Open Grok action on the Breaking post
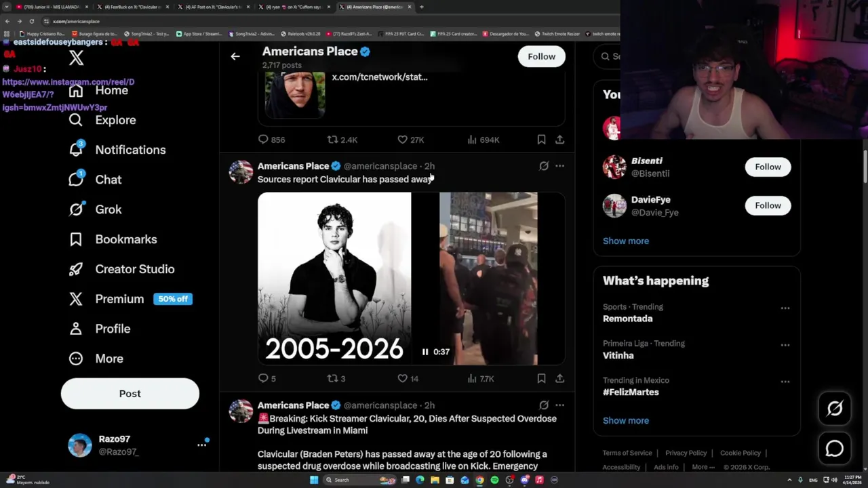Image resolution: width=868 pixels, height=488 pixels. (x=544, y=405)
